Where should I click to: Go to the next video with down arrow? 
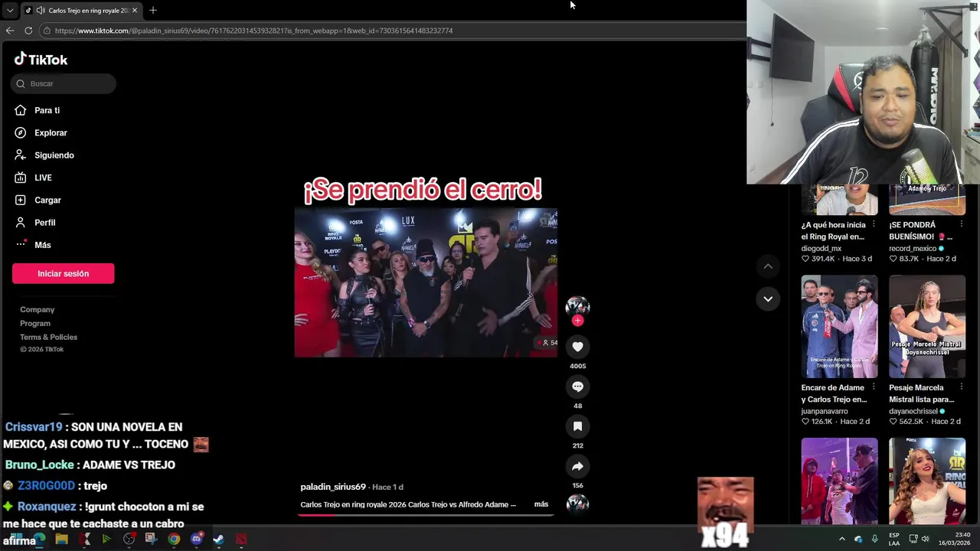pos(768,298)
